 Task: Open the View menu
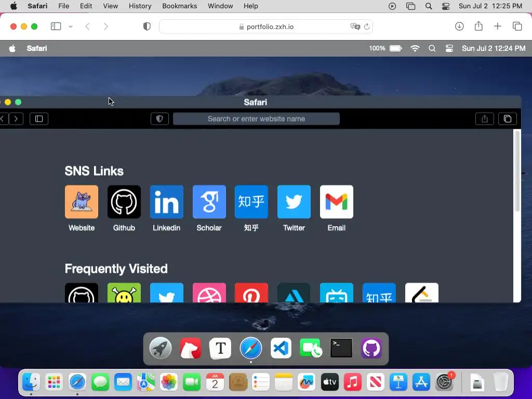click(111, 6)
